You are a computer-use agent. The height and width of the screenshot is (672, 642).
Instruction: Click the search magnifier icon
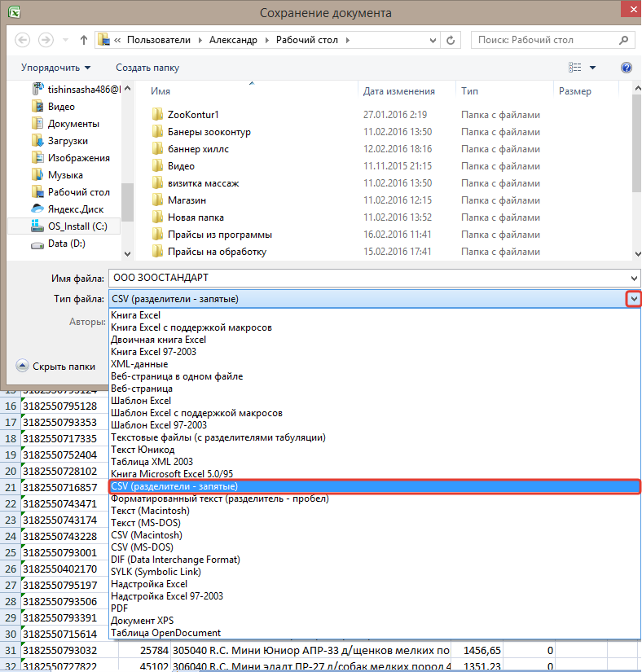coord(623,40)
